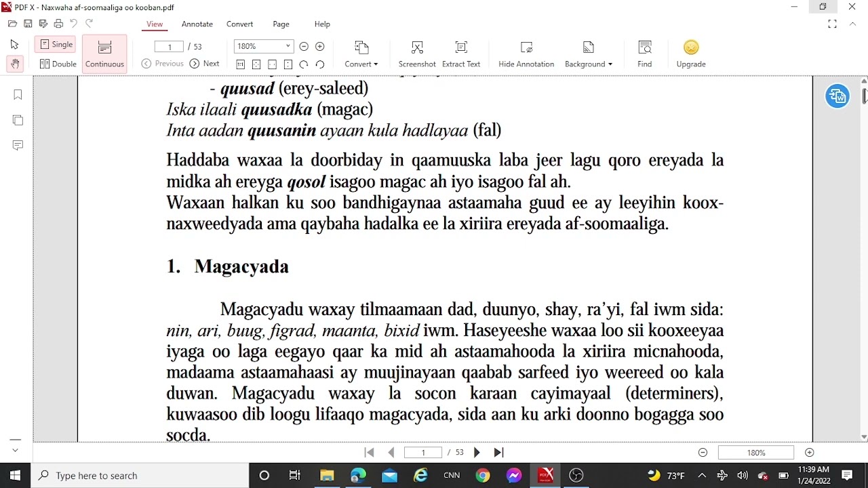Click the scrollbar down arrow

click(864, 437)
